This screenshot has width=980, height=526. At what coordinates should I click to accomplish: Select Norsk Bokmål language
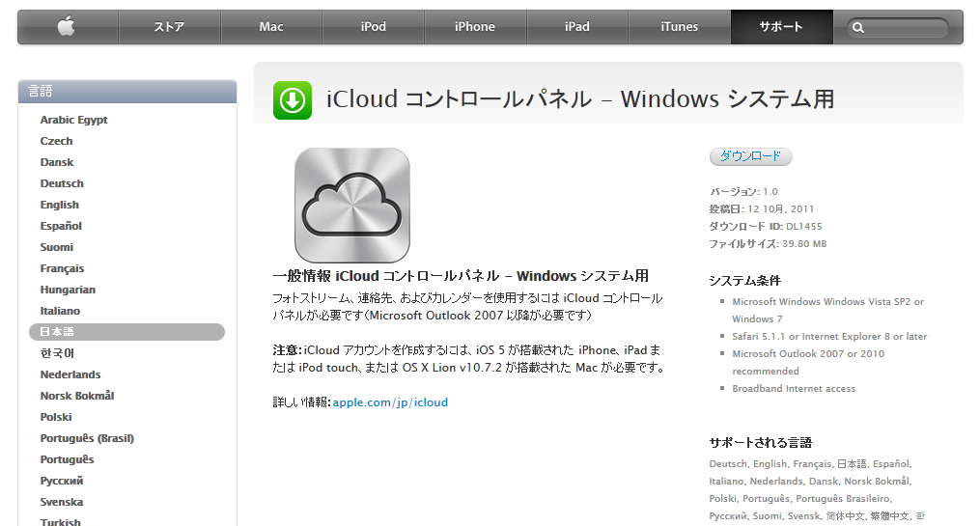pos(77,396)
